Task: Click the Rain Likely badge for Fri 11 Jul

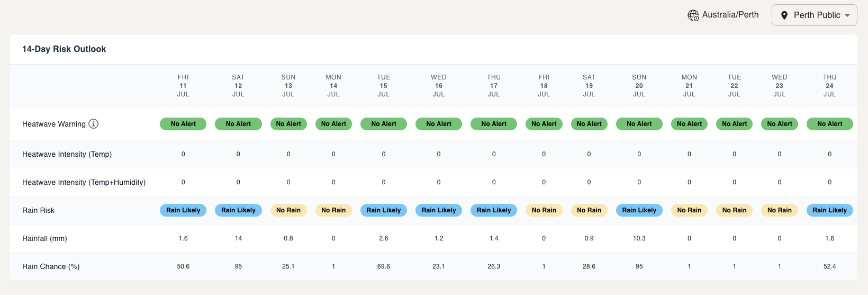Action: [183, 210]
